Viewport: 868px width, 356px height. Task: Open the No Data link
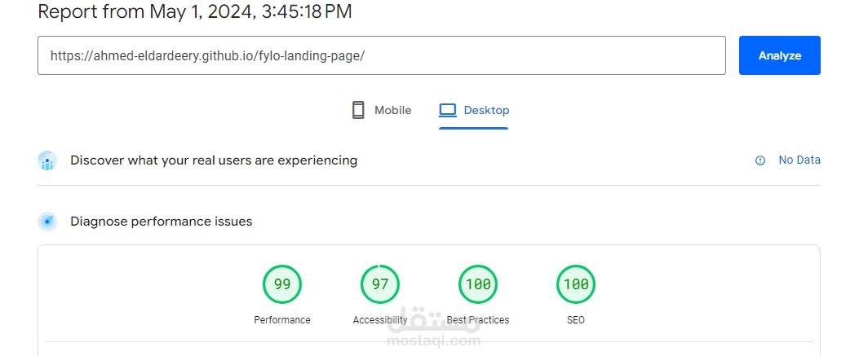tap(799, 160)
